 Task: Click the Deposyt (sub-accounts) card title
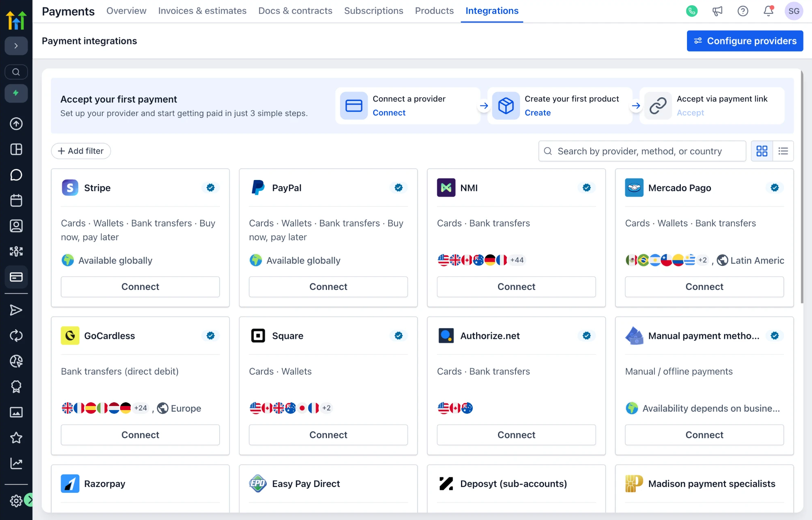[x=514, y=484]
